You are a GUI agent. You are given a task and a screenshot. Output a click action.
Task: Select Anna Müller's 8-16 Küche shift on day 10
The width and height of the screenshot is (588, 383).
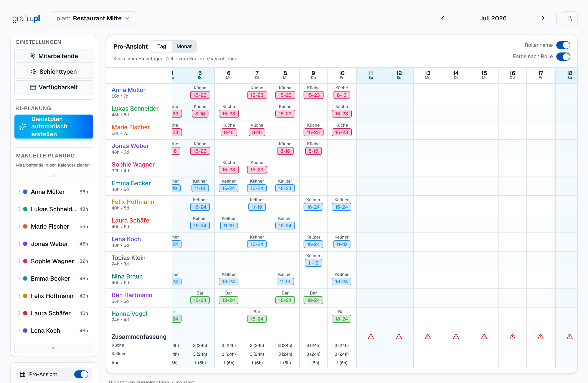click(341, 95)
